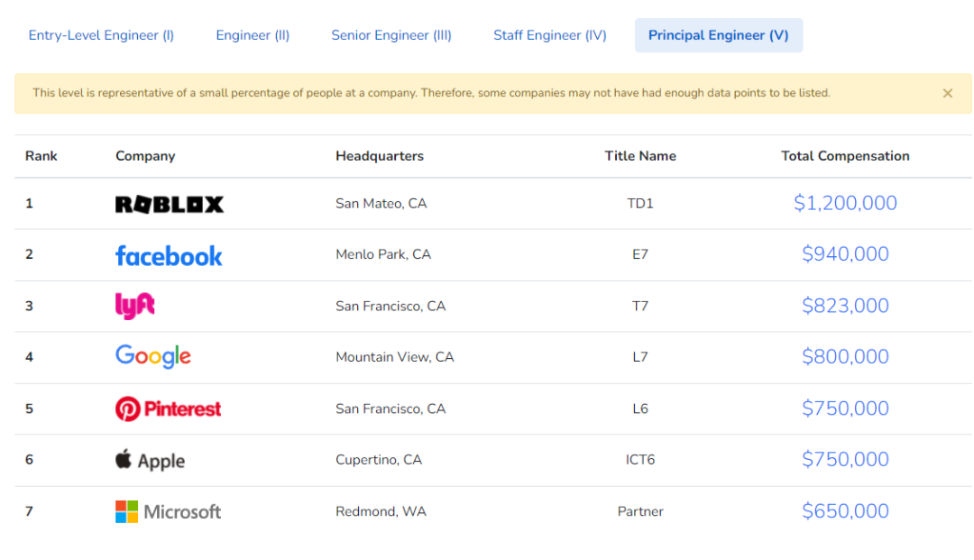The height and width of the screenshot is (560, 974).
Task: Click the Microsoft logo
Action: click(169, 511)
